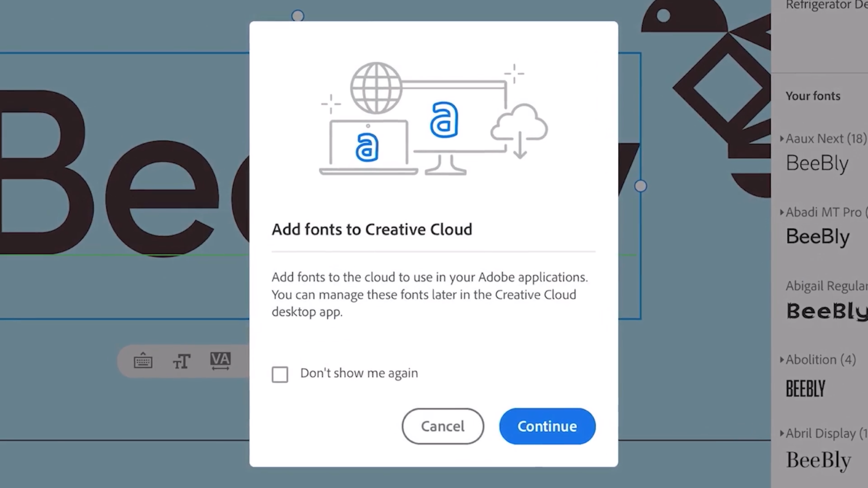
Task: Check the Don't show me again box
Action: click(280, 374)
